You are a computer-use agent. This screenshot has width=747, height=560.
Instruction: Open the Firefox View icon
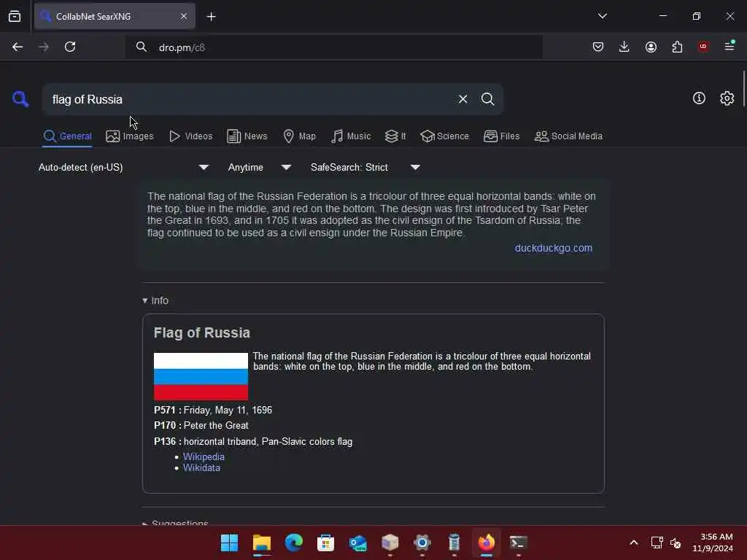click(x=15, y=16)
